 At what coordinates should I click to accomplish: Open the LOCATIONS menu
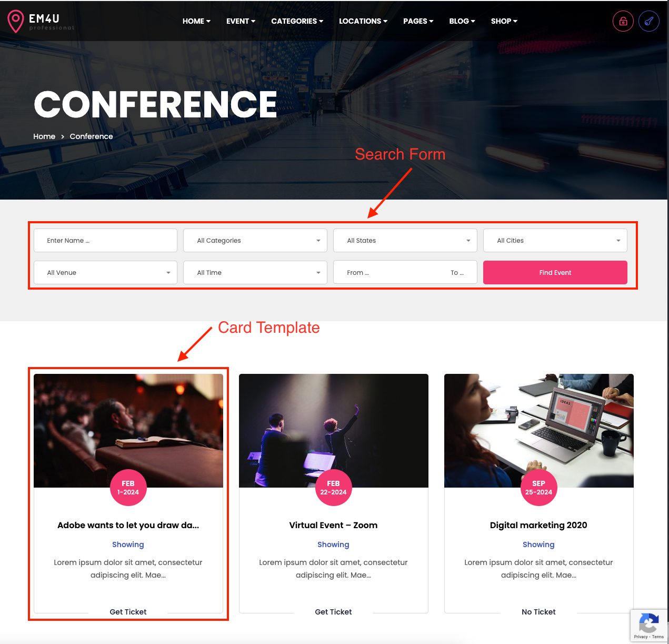(363, 21)
